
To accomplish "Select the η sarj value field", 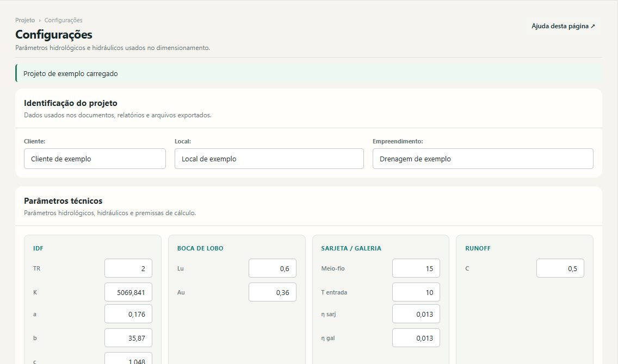I will [416, 314].
